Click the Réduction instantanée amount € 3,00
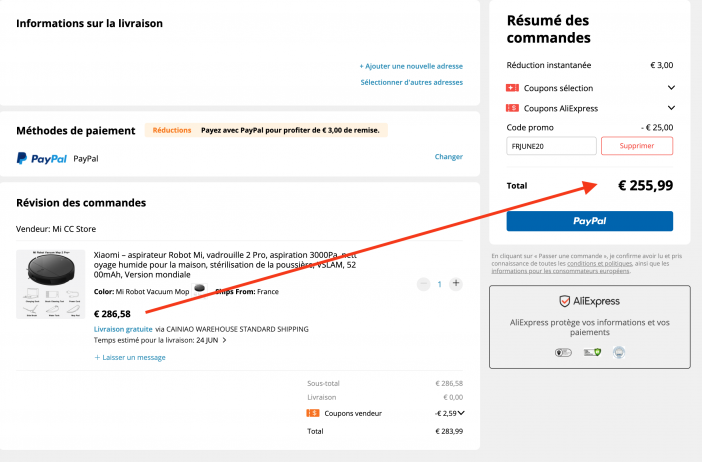The height and width of the screenshot is (462, 702). (661, 65)
